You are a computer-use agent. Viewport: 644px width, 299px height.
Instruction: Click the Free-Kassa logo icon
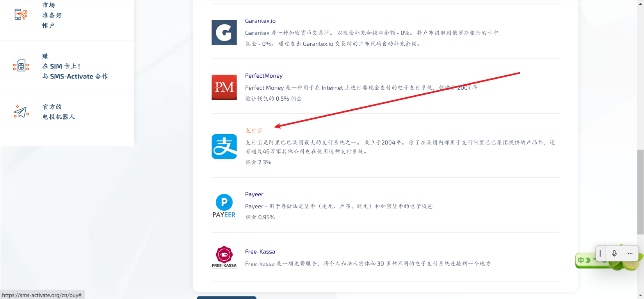pos(224,258)
